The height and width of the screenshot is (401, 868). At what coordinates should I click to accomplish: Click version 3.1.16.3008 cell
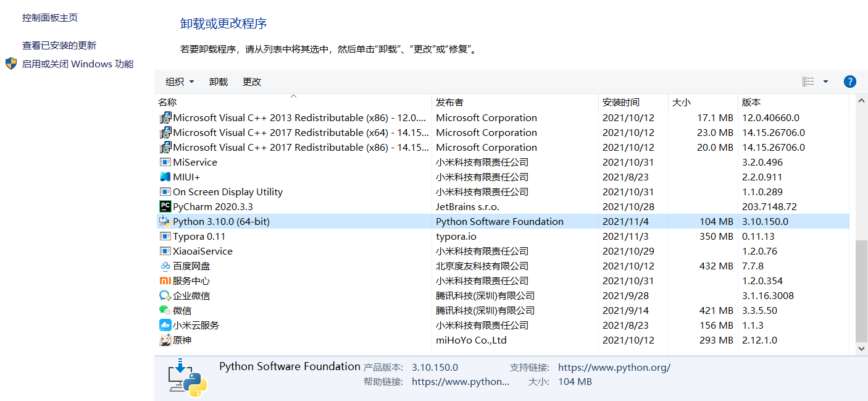(768, 295)
